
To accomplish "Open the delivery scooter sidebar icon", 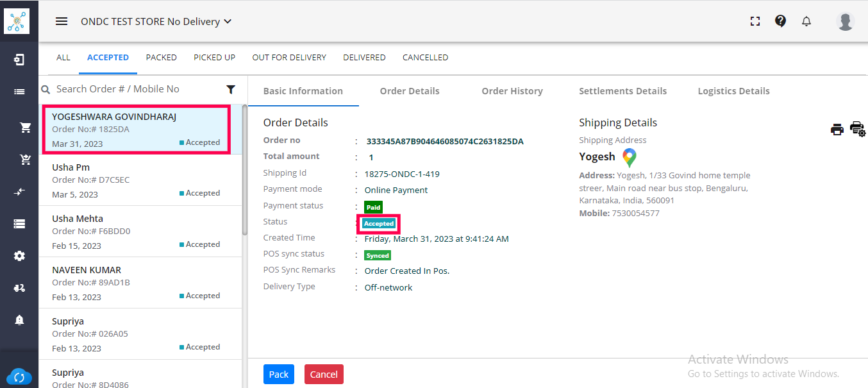I will (19, 288).
